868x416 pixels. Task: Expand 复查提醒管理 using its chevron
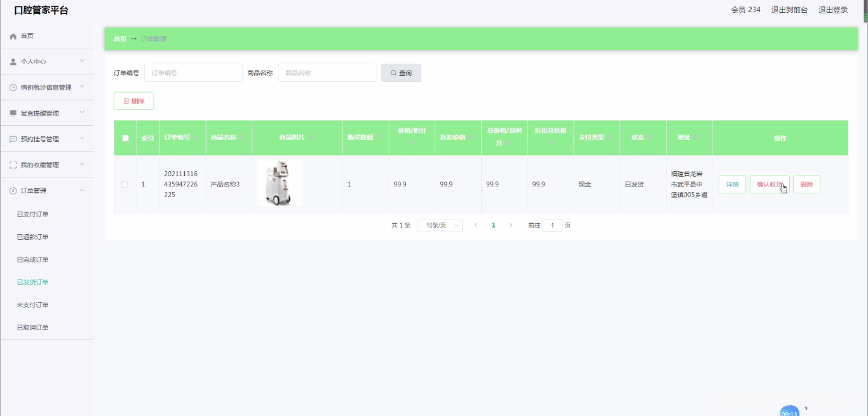pyautogui.click(x=82, y=113)
